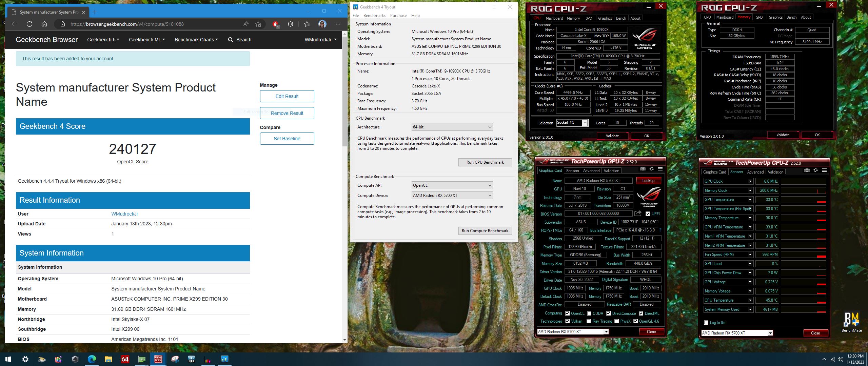Take screenshot in left GPU-Z camera icon
This screenshot has height=366, width=868.
[x=643, y=169]
